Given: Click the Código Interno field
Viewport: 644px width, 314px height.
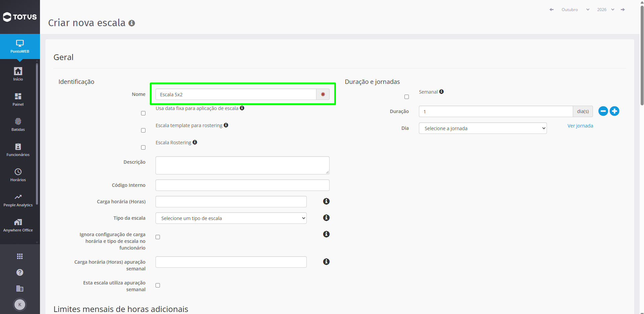Looking at the screenshot, I should tap(243, 185).
